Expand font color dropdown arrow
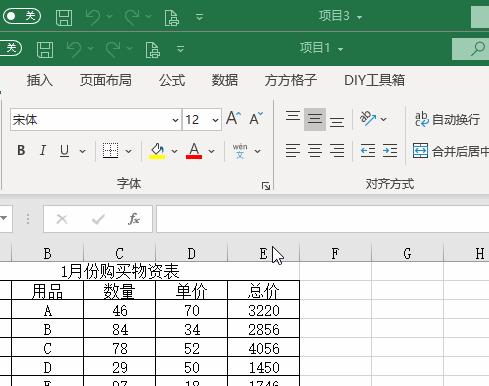This screenshot has width=489, height=386. coord(211,151)
